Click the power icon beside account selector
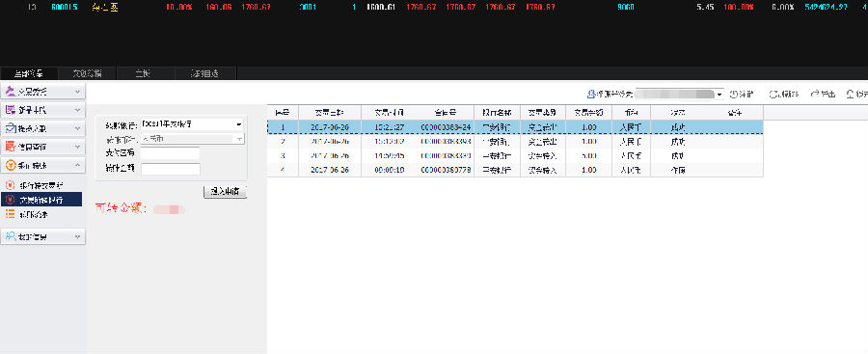 [733, 95]
